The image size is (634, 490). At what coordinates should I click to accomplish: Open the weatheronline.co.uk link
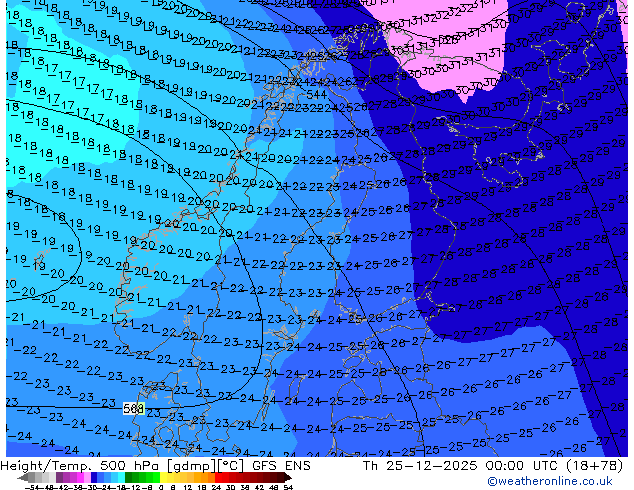pyautogui.click(x=550, y=481)
